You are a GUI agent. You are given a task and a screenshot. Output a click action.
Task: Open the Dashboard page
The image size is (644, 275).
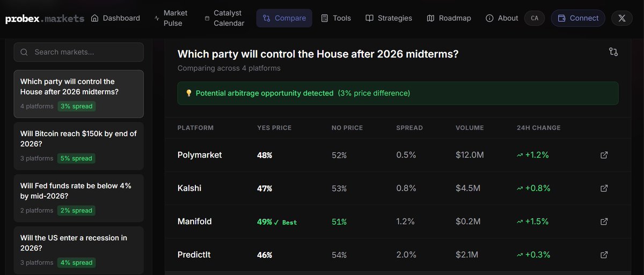(115, 18)
